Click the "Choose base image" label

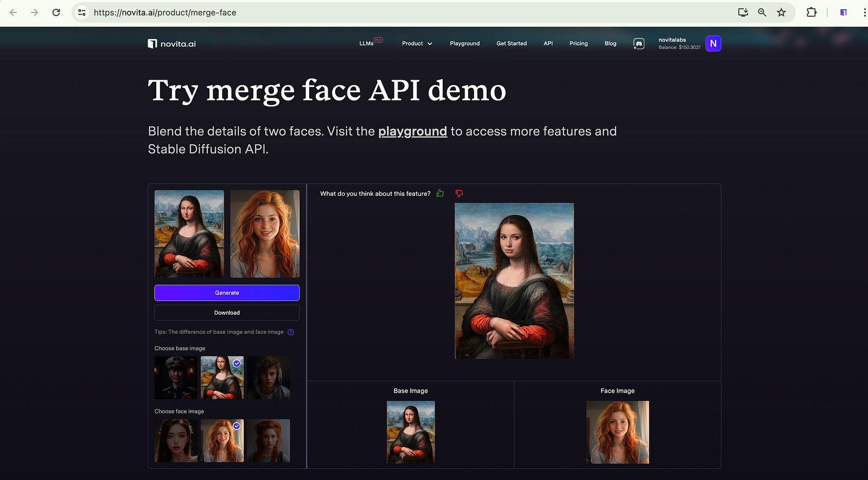180,348
